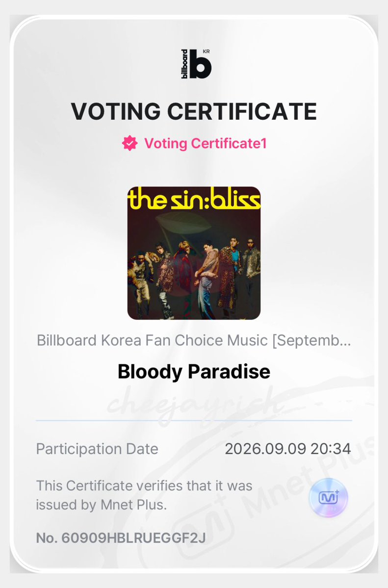The width and height of the screenshot is (388, 588).
Task: Click the vertical billboard wordmark
Action: point(184,64)
